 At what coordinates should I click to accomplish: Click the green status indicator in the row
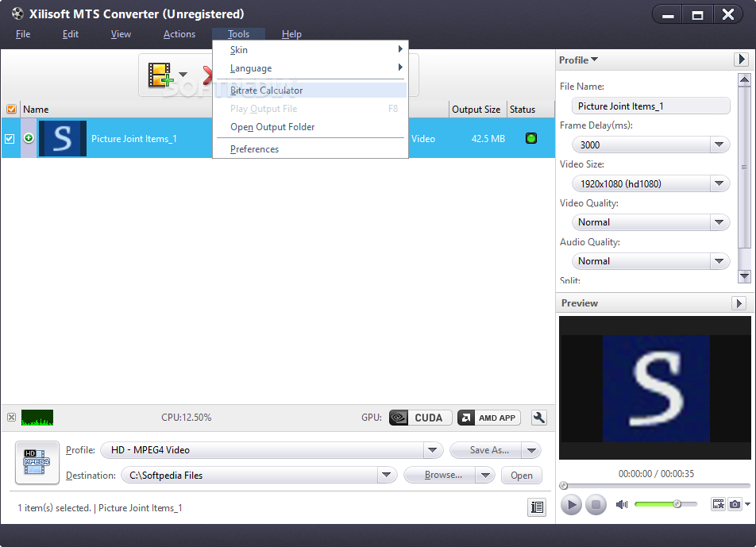tap(530, 138)
